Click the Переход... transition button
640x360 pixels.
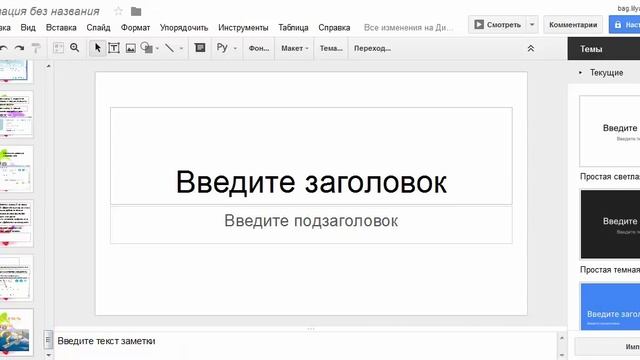(372, 48)
